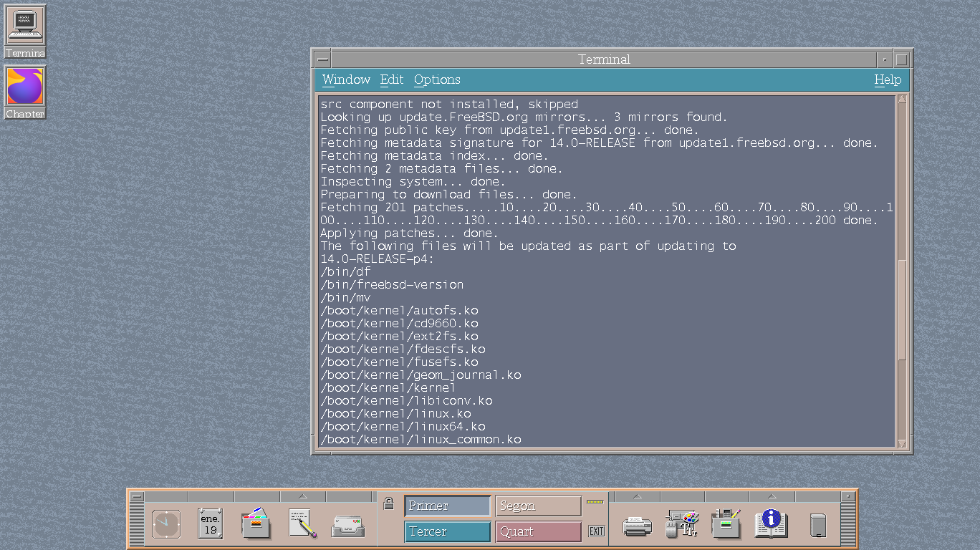Expand the subpanel arrow above the Text Editor
The image size is (980, 550).
[x=302, y=496]
